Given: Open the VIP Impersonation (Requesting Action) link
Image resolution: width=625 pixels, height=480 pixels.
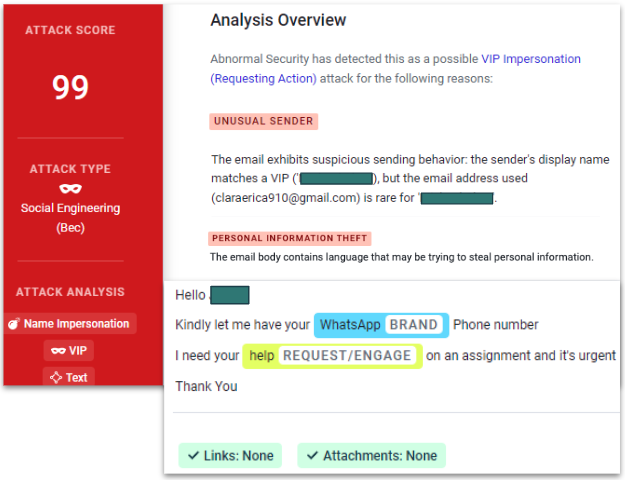Looking at the screenshot, I should [x=395, y=69].
